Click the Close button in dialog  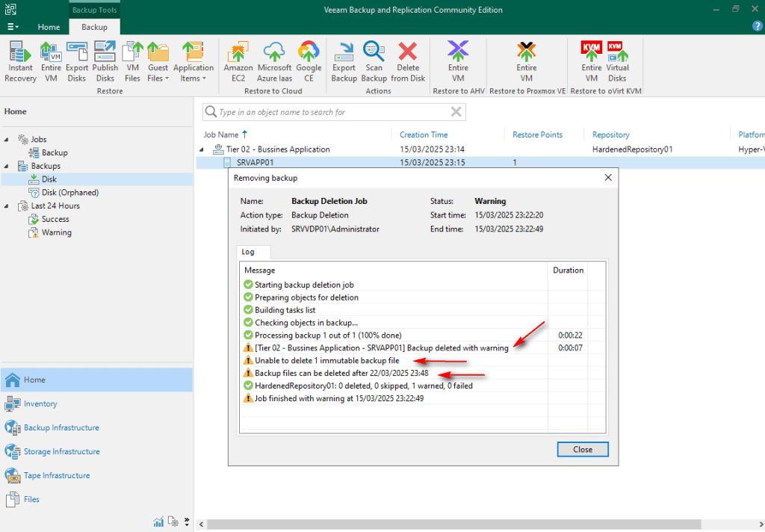(x=583, y=449)
